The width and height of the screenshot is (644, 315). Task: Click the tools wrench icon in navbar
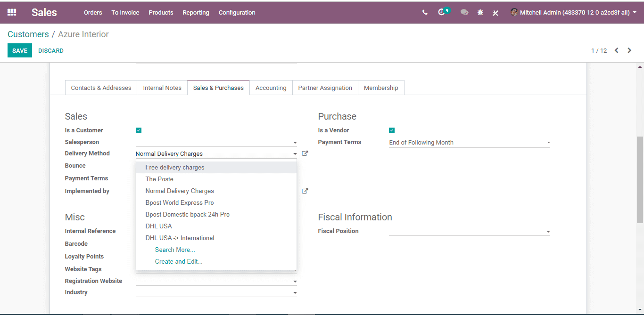click(x=495, y=13)
